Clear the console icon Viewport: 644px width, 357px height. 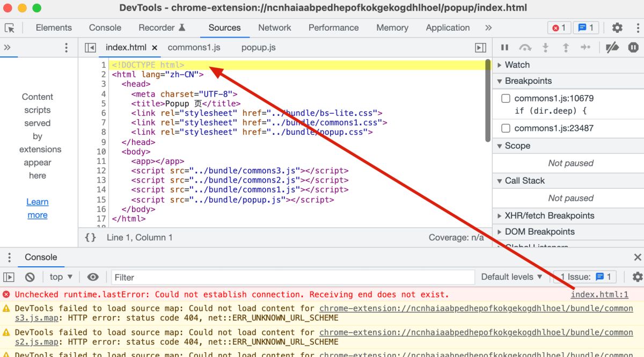[30, 277]
